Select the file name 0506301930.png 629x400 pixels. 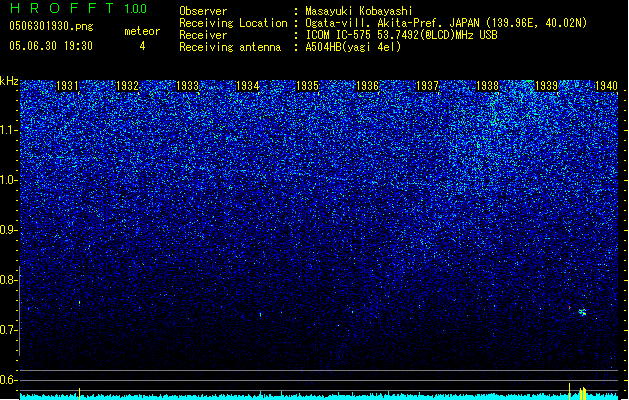(x=51, y=26)
